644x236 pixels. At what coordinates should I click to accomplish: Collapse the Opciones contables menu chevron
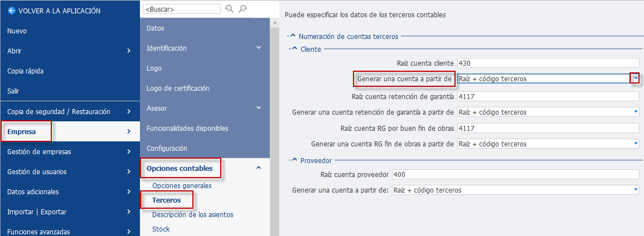pyautogui.click(x=259, y=168)
